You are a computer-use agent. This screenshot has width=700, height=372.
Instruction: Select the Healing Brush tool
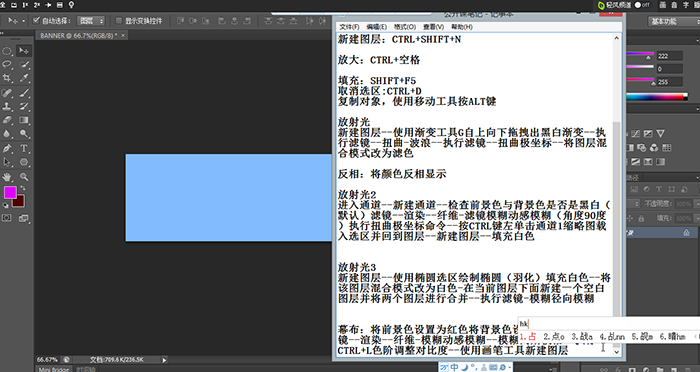[x=7, y=93]
